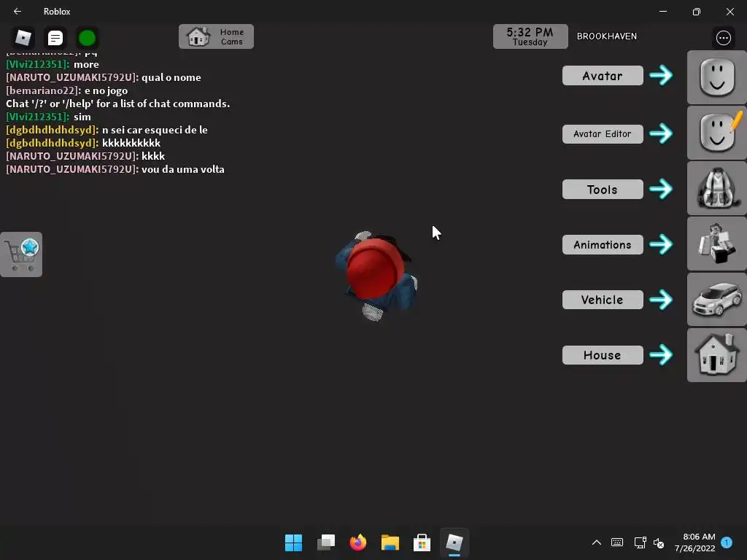The height and width of the screenshot is (560, 747).
Task: Open File Explorer from the taskbar
Action: tap(390, 542)
